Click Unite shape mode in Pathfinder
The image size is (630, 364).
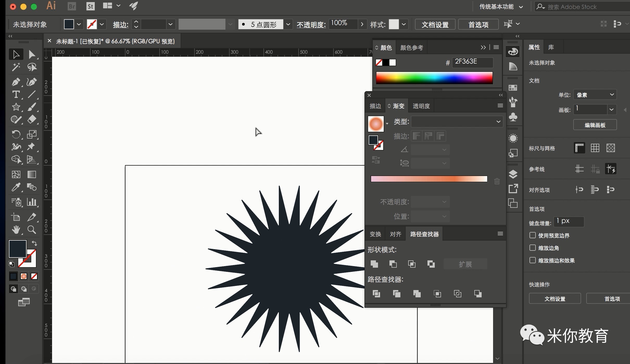pos(374,264)
